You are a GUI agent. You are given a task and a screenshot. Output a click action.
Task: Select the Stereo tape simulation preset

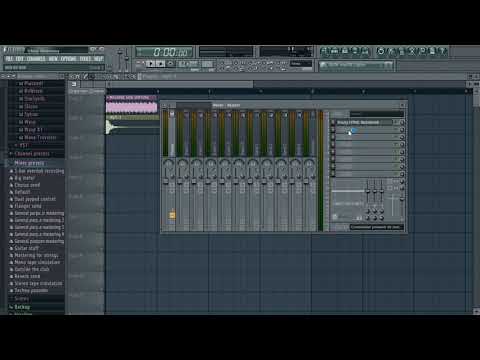click(38, 283)
